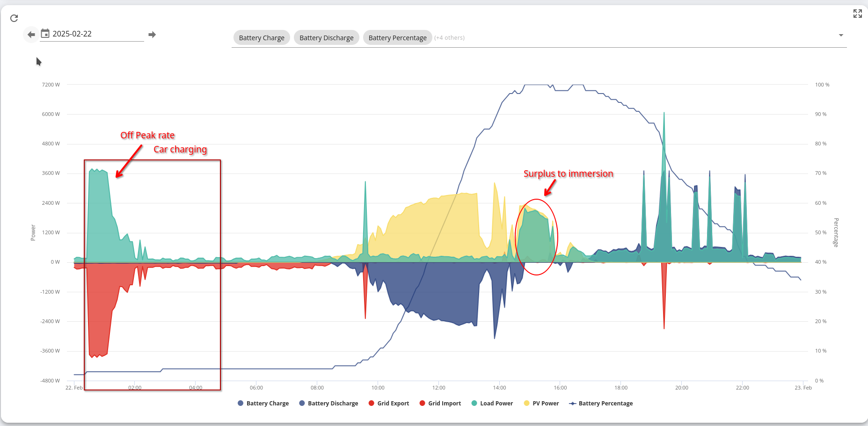
Task: Show the '+4 others' hidden series
Action: coord(449,38)
